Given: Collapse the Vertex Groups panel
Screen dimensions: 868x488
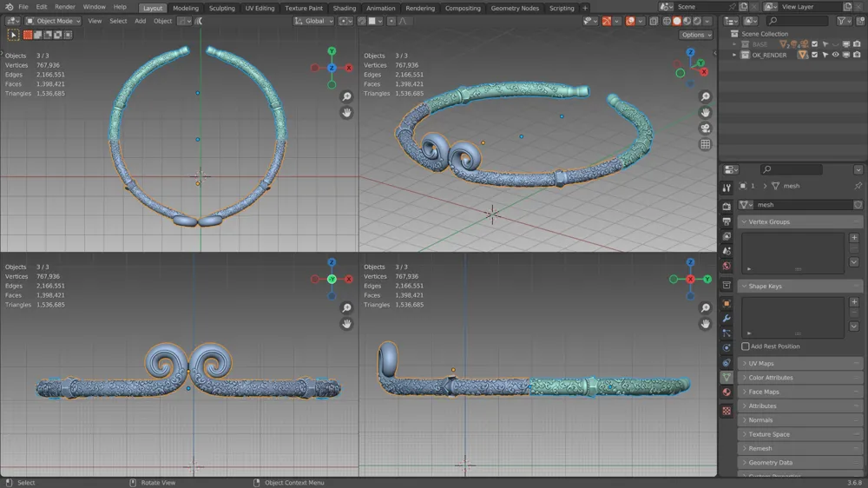Looking at the screenshot, I should pyautogui.click(x=800, y=221).
